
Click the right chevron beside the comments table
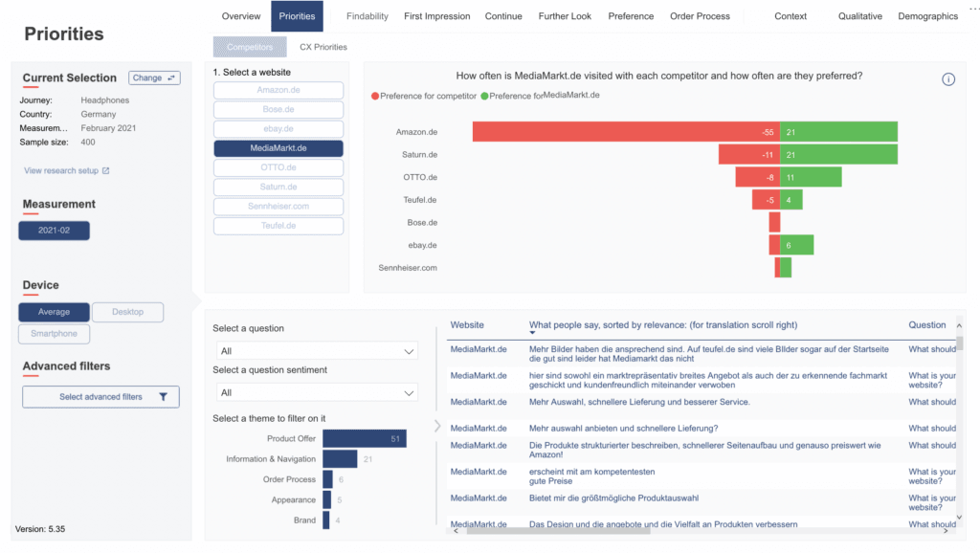(x=437, y=426)
